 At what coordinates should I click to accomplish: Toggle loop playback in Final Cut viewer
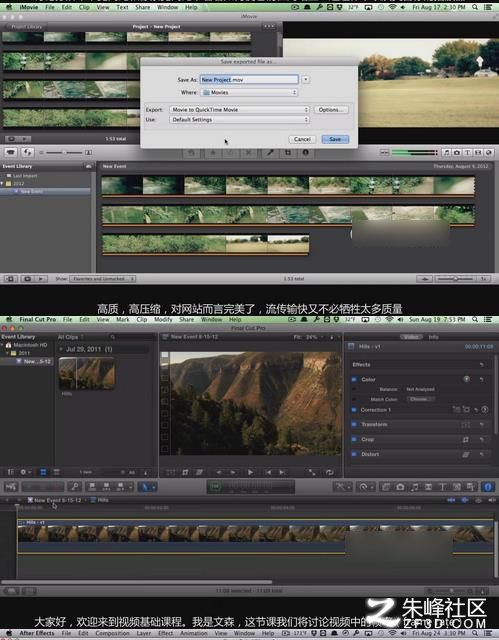point(329,472)
